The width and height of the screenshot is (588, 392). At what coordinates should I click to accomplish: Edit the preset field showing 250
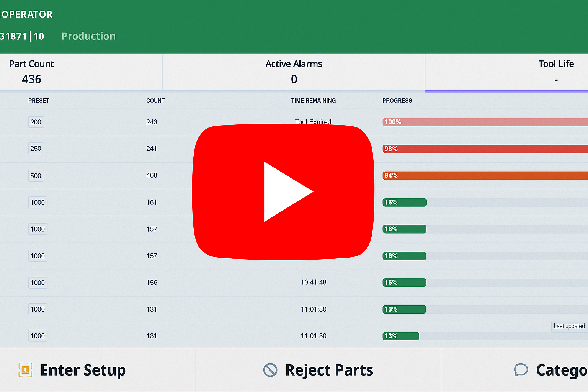36,149
